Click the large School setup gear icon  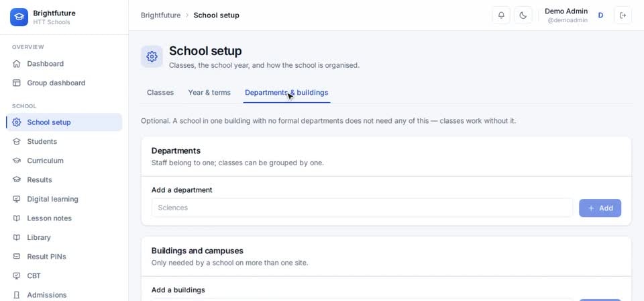(152, 56)
